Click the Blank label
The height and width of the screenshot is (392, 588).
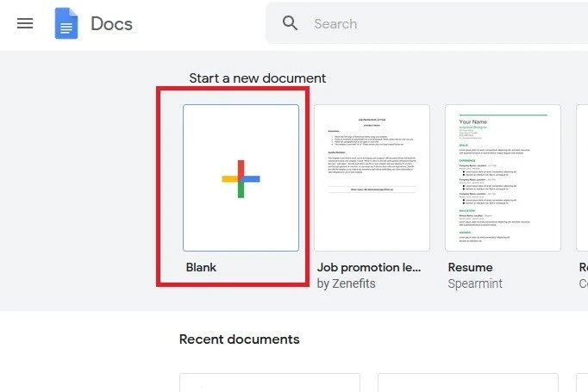click(201, 267)
